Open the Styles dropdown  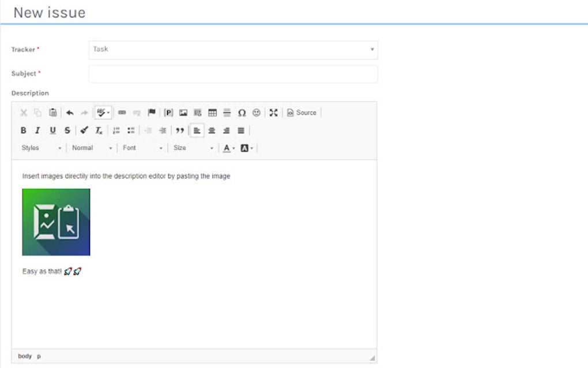[40, 148]
